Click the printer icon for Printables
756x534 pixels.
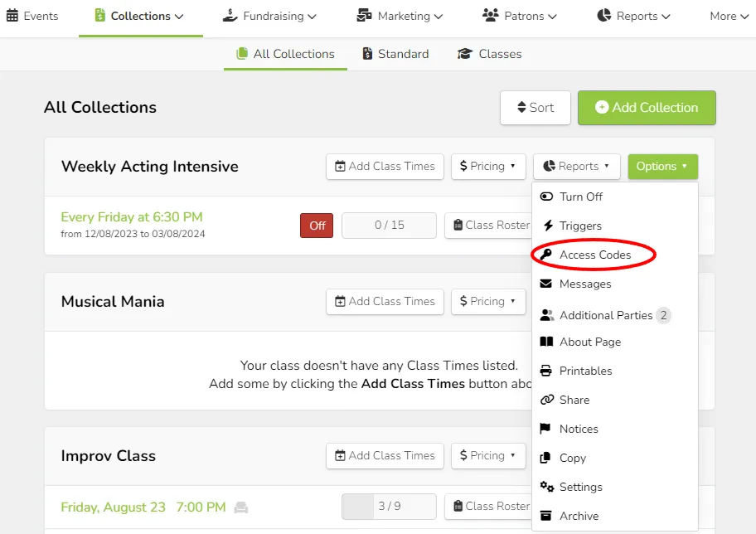coord(545,371)
